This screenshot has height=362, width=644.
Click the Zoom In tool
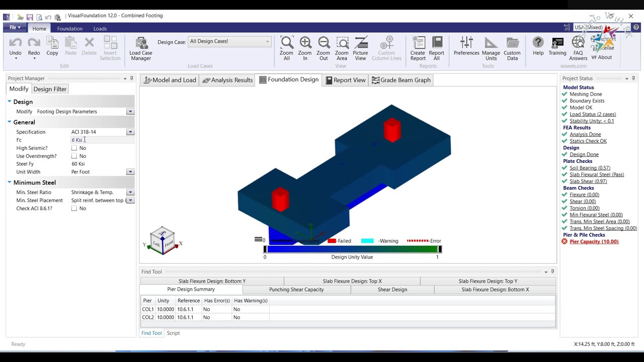pyautogui.click(x=305, y=42)
